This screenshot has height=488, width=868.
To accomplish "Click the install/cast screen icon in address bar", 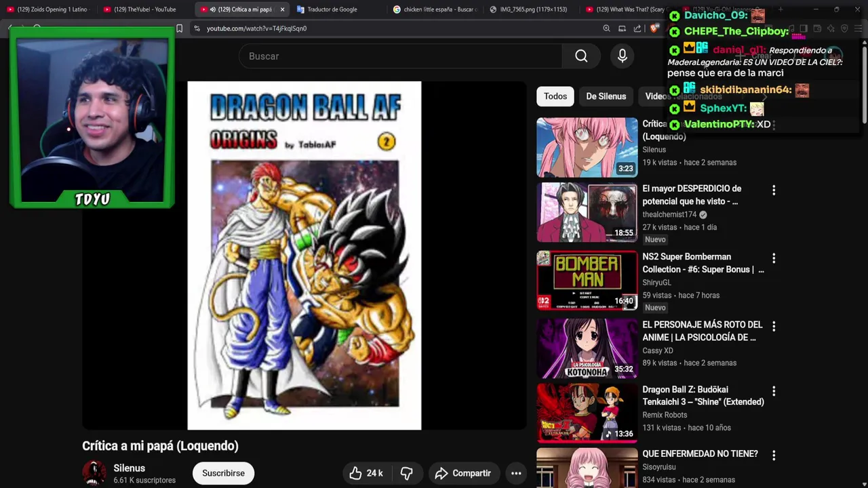I will click(x=622, y=28).
